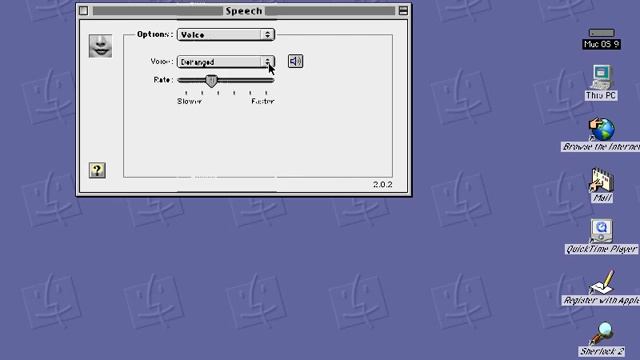Click the Speech lips icon
The width and height of the screenshot is (640, 360).
click(100, 46)
